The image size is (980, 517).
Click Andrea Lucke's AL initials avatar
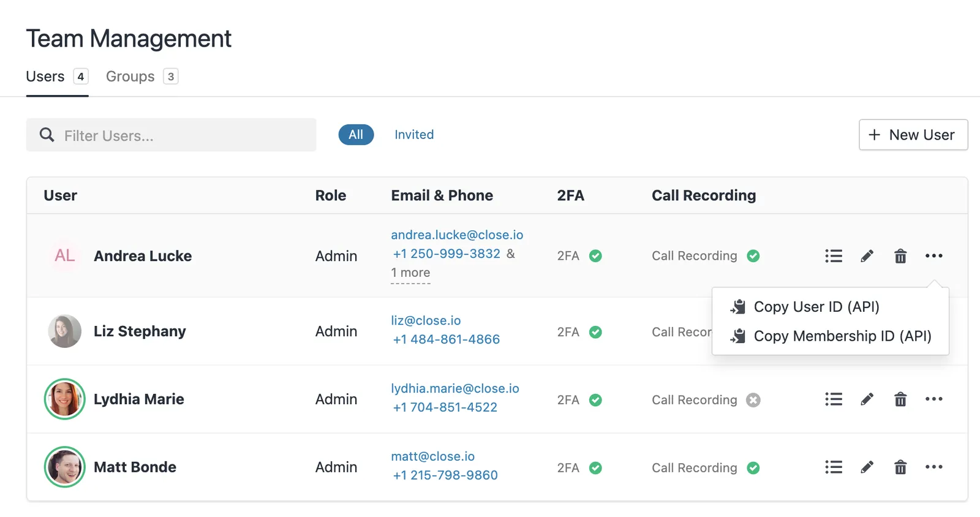pos(64,256)
